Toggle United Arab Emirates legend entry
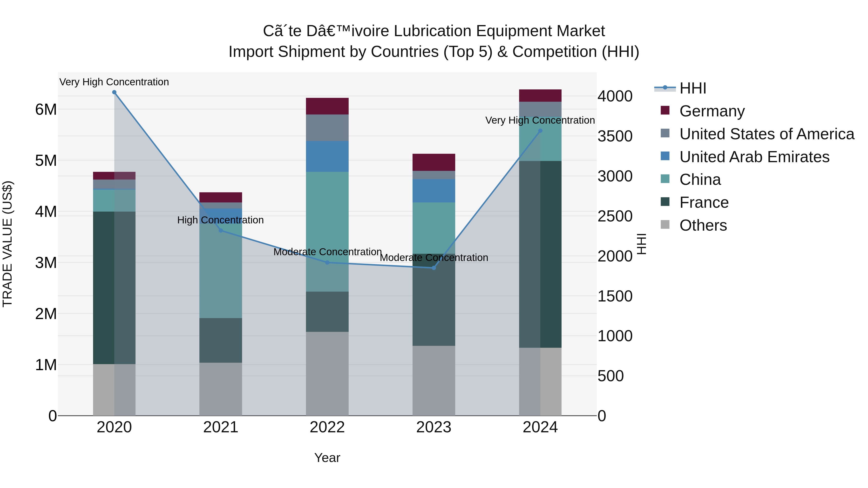 pos(745,157)
